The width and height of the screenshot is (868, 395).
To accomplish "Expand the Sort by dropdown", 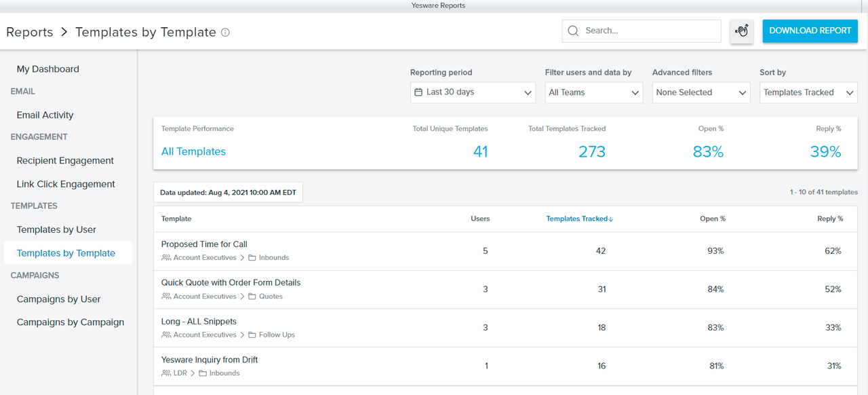I will click(x=808, y=92).
